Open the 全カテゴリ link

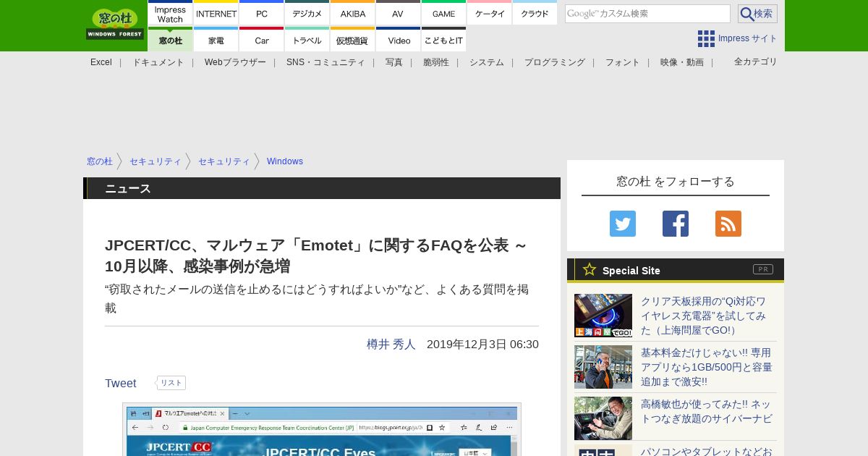[x=756, y=62]
